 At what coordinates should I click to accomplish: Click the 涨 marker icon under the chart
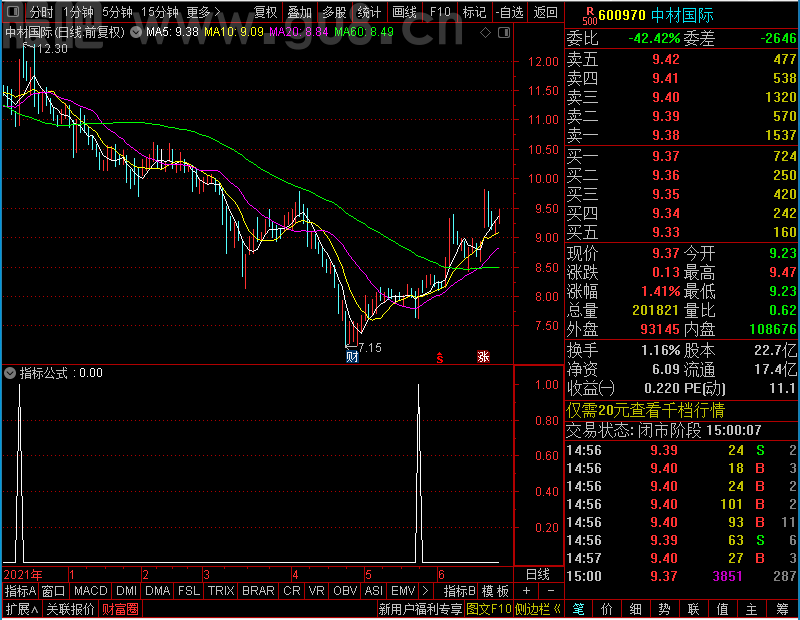pyautogui.click(x=483, y=356)
